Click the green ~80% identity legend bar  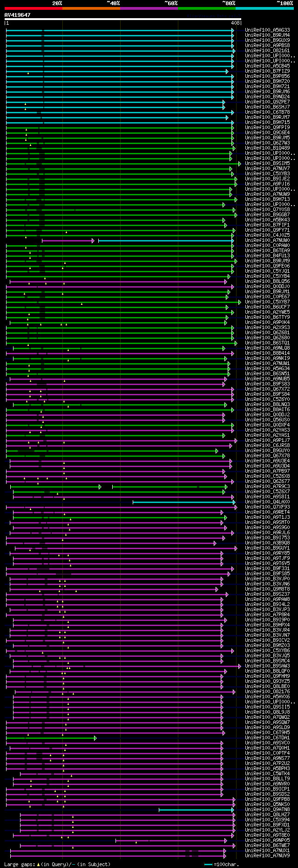207,8
